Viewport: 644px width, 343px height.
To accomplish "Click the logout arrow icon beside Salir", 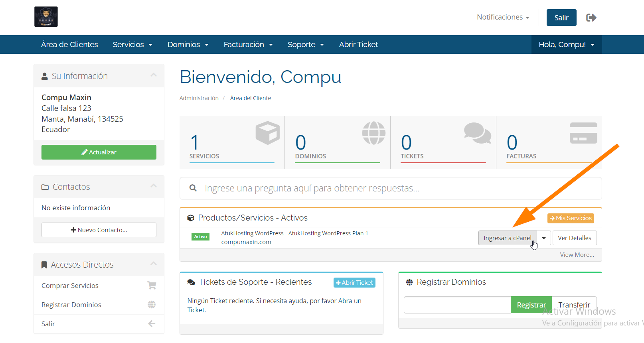I will [x=591, y=18].
